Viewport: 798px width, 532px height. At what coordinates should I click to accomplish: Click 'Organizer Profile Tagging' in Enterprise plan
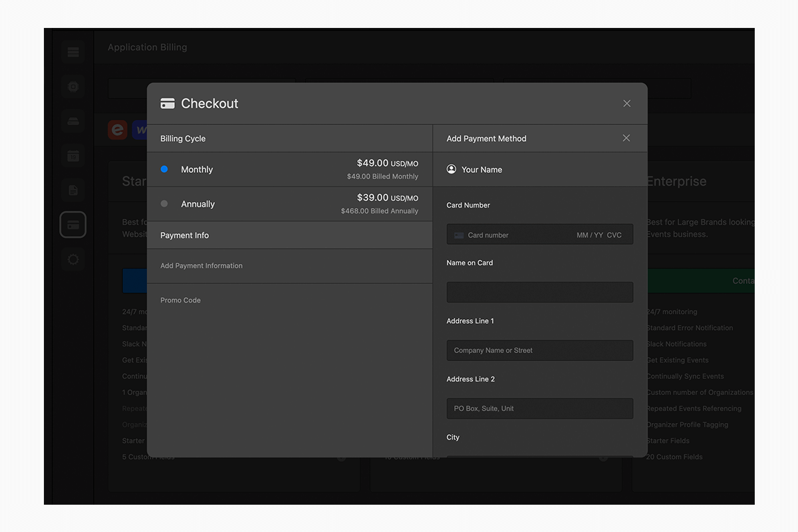coord(687,425)
